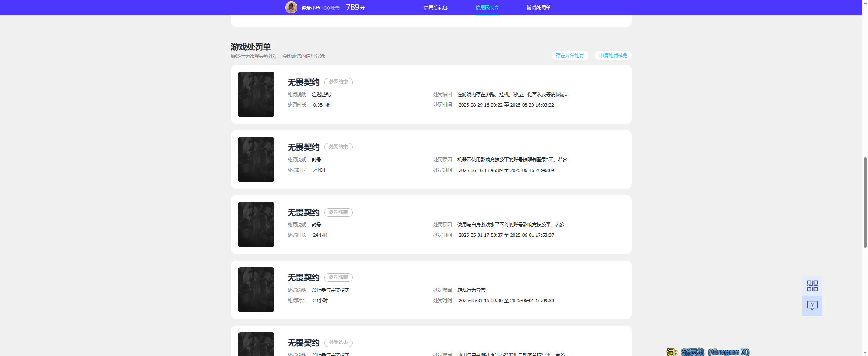Click the 游戏处罚单 section heading

tap(251, 47)
